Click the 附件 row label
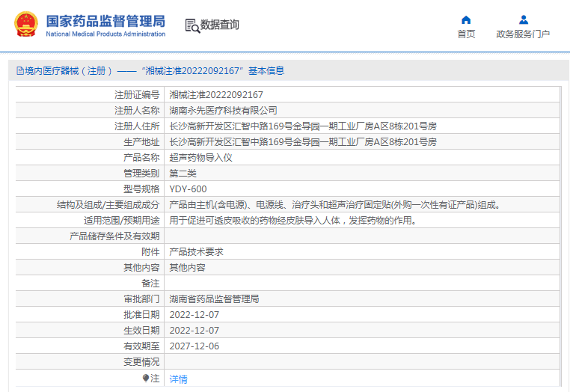The height and width of the screenshot is (392, 570). (x=150, y=251)
